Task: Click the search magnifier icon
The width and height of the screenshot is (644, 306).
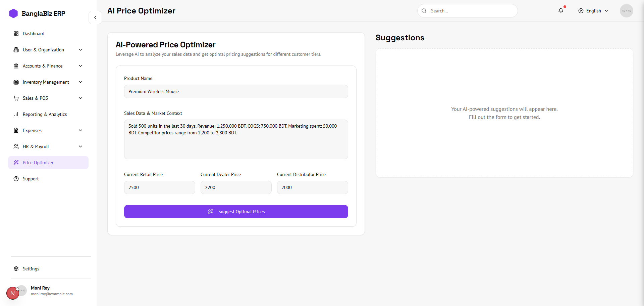Action: click(424, 11)
